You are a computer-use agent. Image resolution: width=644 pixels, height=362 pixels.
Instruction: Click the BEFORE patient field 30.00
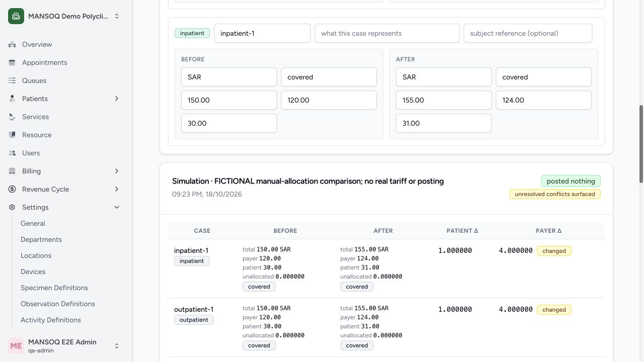click(x=229, y=123)
